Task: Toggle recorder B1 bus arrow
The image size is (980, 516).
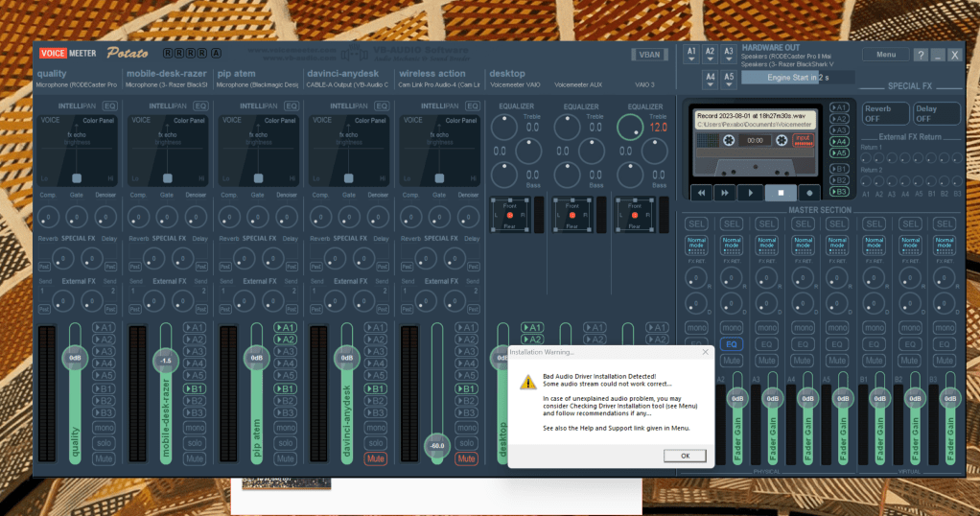Action: 839,169
